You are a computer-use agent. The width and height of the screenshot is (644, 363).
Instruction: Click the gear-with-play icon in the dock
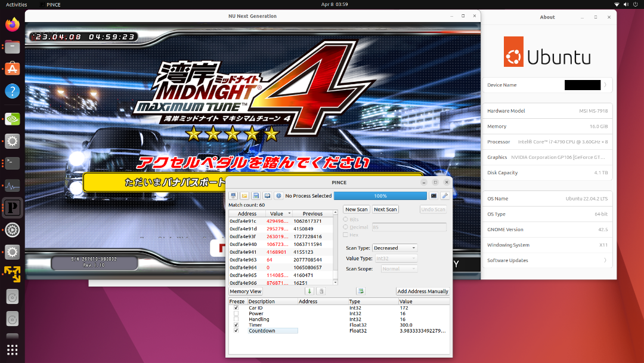pyautogui.click(x=13, y=230)
